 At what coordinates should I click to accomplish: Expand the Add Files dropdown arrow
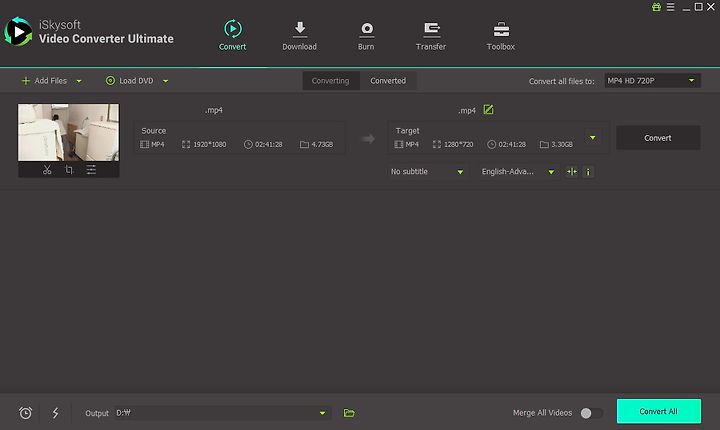tap(79, 81)
